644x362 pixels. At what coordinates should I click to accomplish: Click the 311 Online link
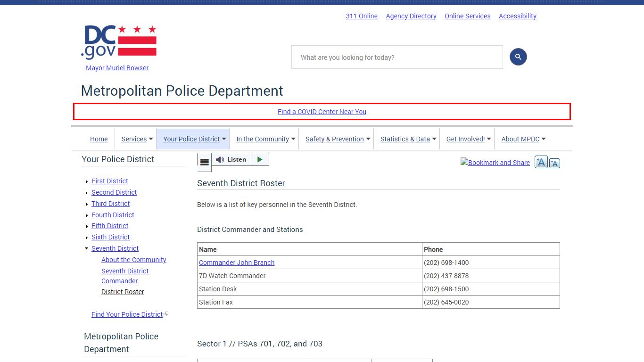click(362, 16)
